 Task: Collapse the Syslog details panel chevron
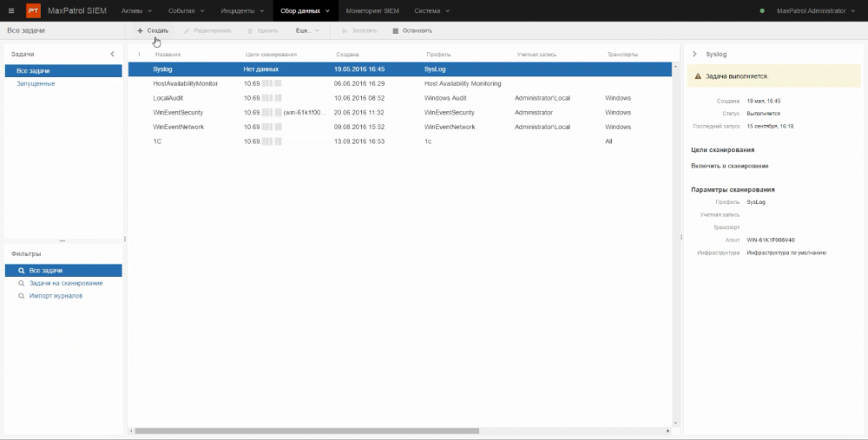pyautogui.click(x=694, y=54)
